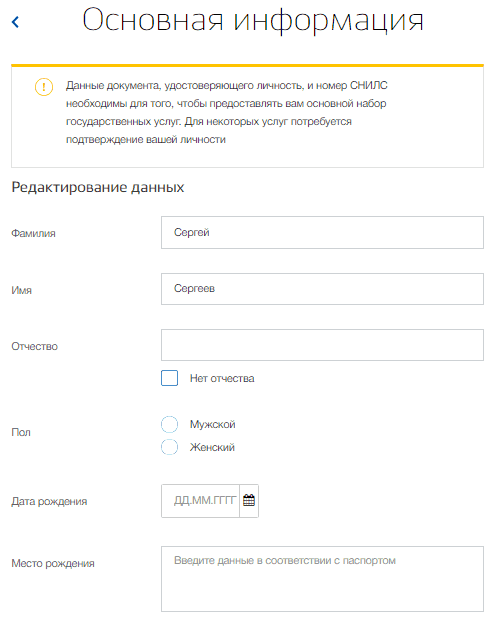Focus the empty Отчество input field
Image resolution: width=496 pixels, height=621 pixels.
[x=322, y=345]
